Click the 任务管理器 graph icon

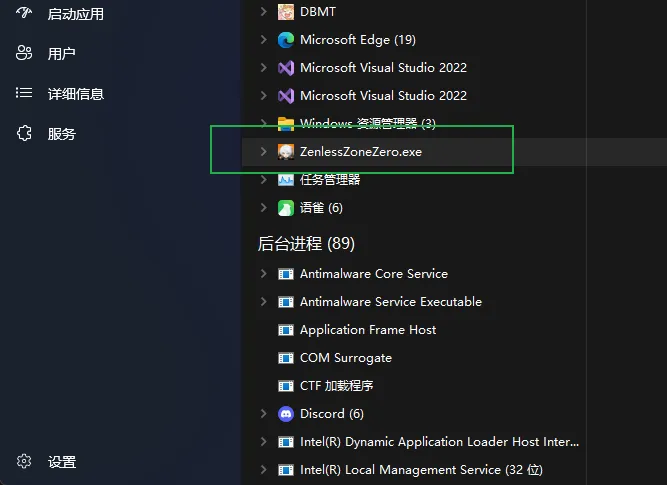tap(285, 180)
